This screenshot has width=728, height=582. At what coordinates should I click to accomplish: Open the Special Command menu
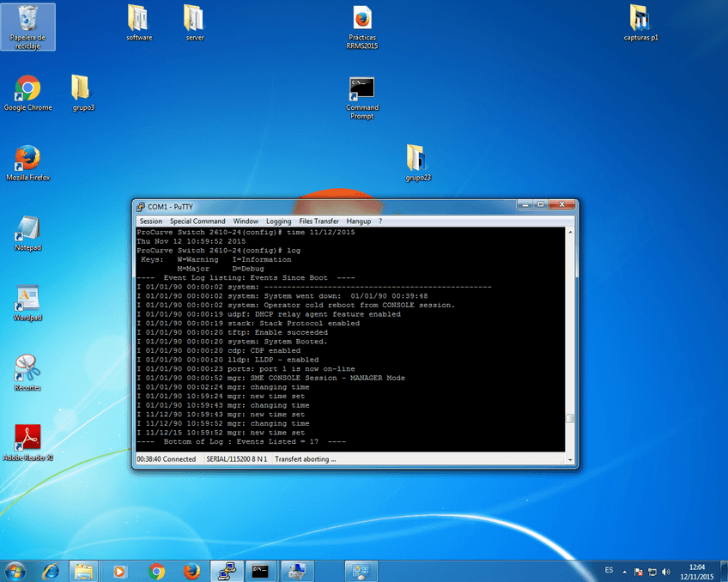(x=197, y=221)
